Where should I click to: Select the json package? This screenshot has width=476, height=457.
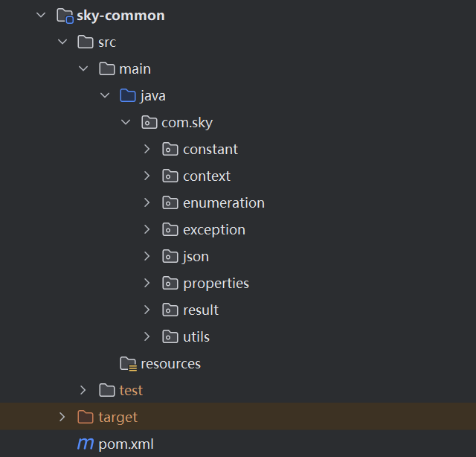point(196,257)
